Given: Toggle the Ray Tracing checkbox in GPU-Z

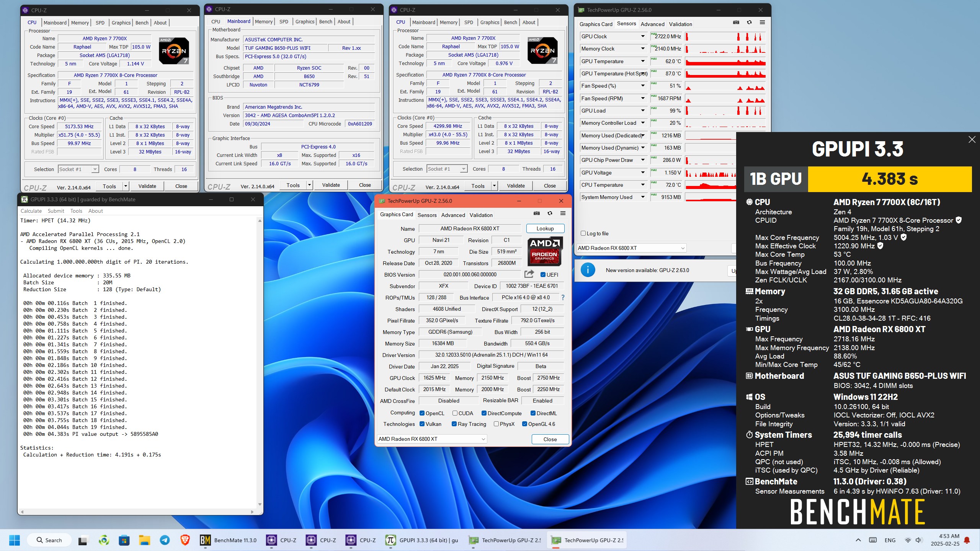Looking at the screenshot, I should coord(454,424).
